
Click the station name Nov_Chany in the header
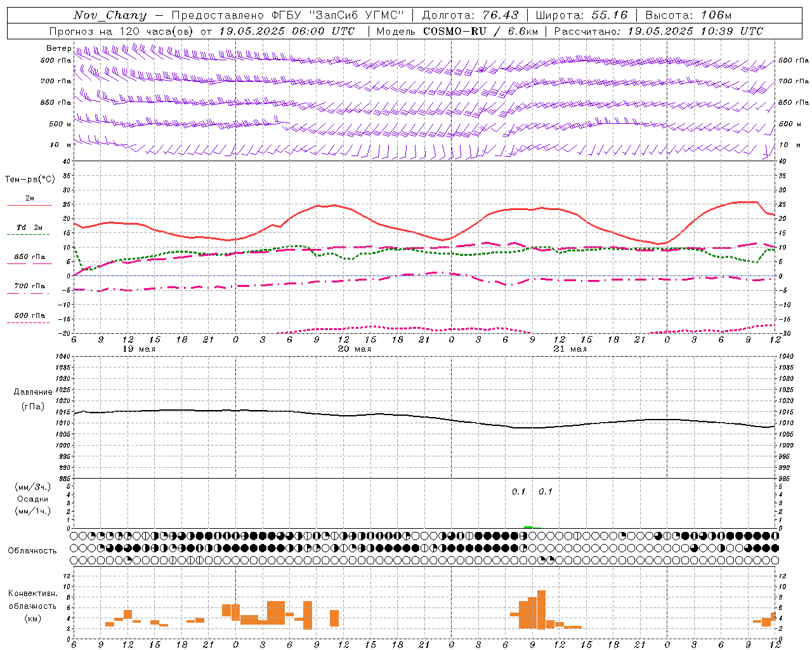110,15
